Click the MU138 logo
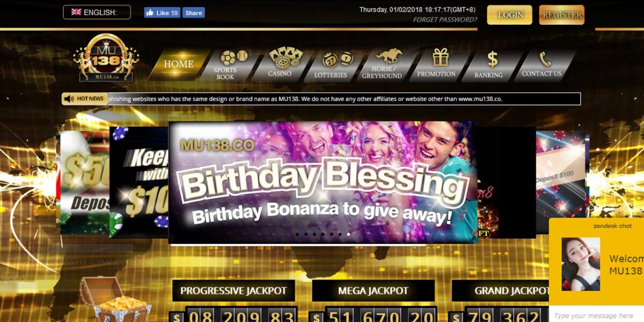The height and width of the screenshot is (322, 644). point(106,58)
